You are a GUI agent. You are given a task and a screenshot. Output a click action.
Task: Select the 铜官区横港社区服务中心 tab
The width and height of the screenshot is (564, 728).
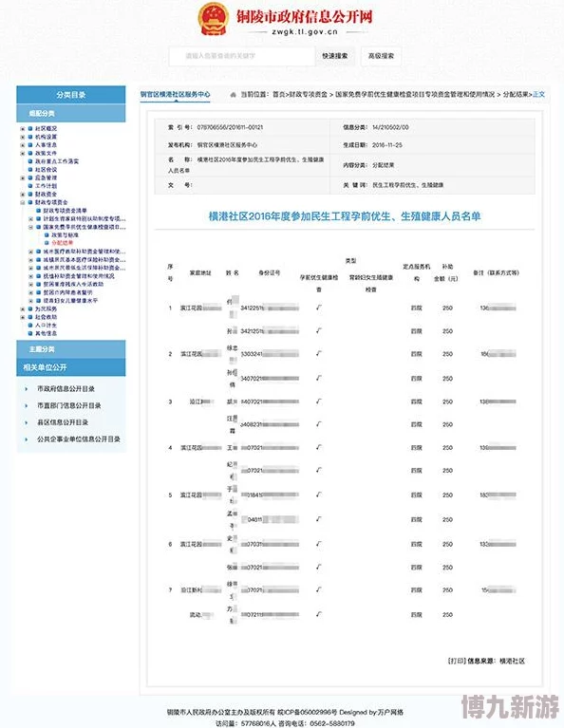point(175,94)
